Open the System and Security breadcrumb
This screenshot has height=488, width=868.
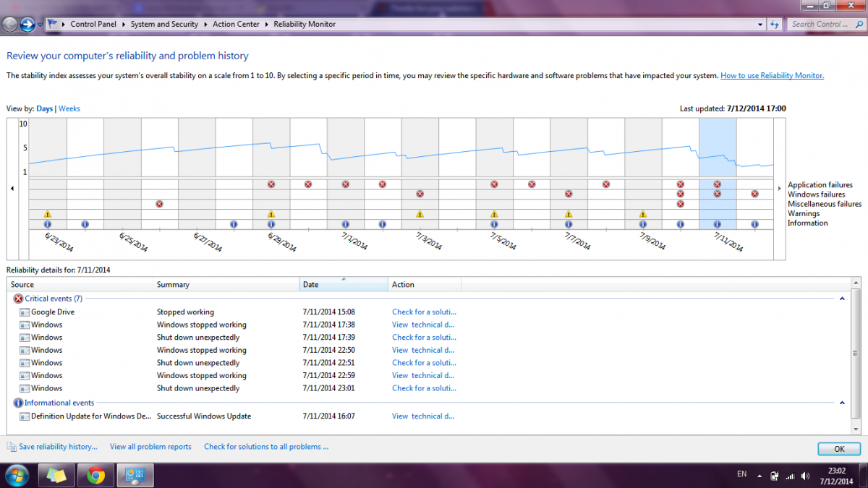[164, 24]
